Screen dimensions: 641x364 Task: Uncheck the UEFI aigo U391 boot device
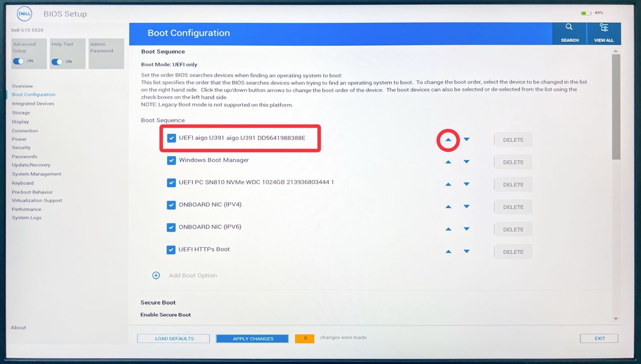171,138
